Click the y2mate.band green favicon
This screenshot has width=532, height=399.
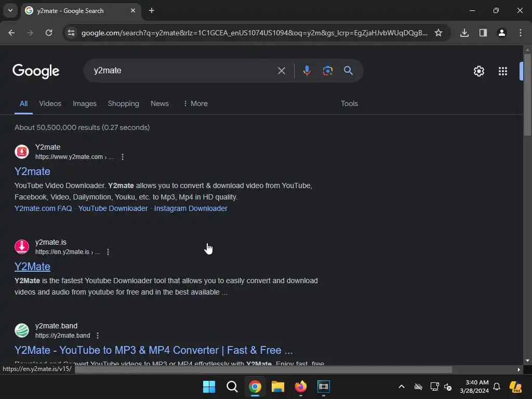[x=22, y=330]
